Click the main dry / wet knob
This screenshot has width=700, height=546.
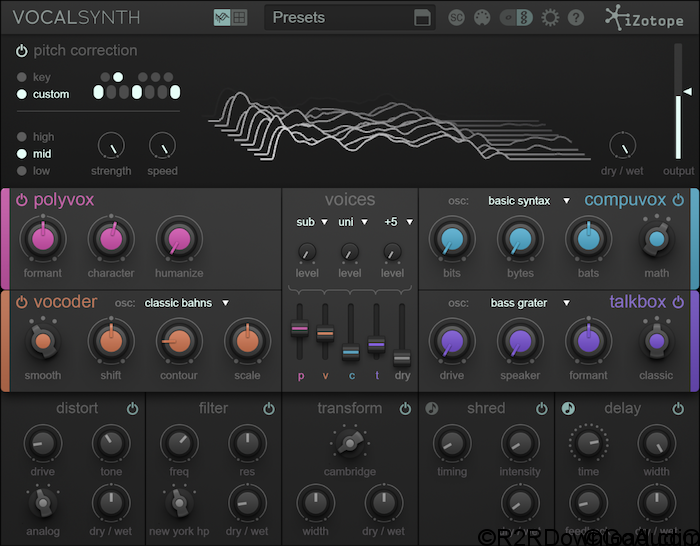622,146
